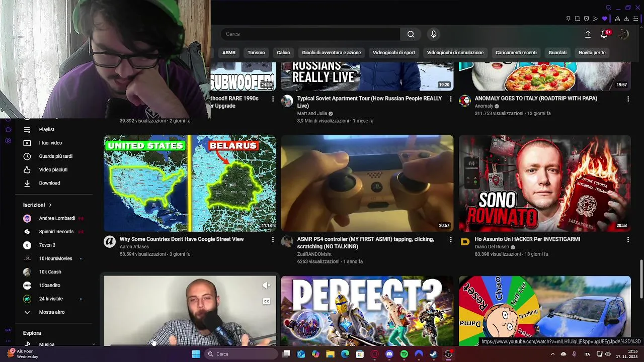Expand the Iscrizioni section arrow

50,205
